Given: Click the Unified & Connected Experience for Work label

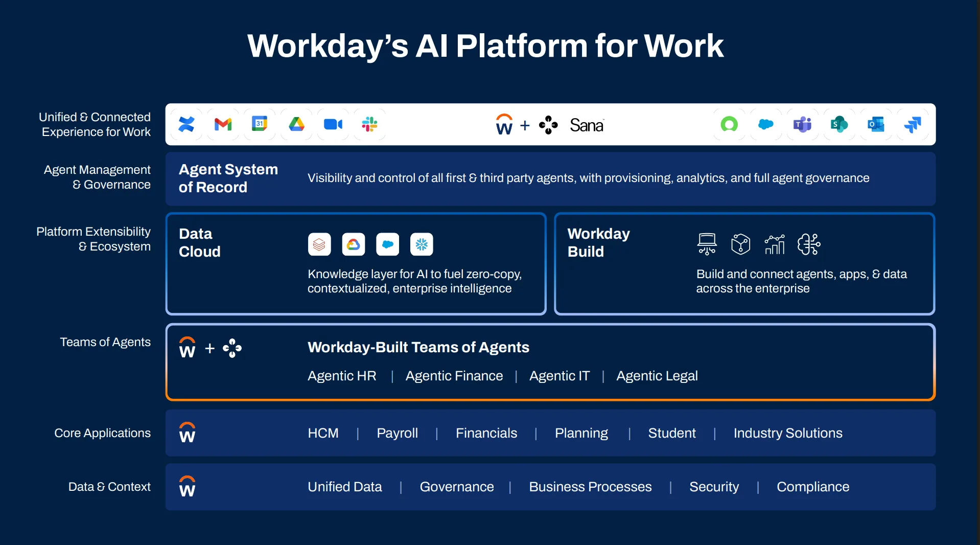Looking at the screenshot, I should point(95,124).
